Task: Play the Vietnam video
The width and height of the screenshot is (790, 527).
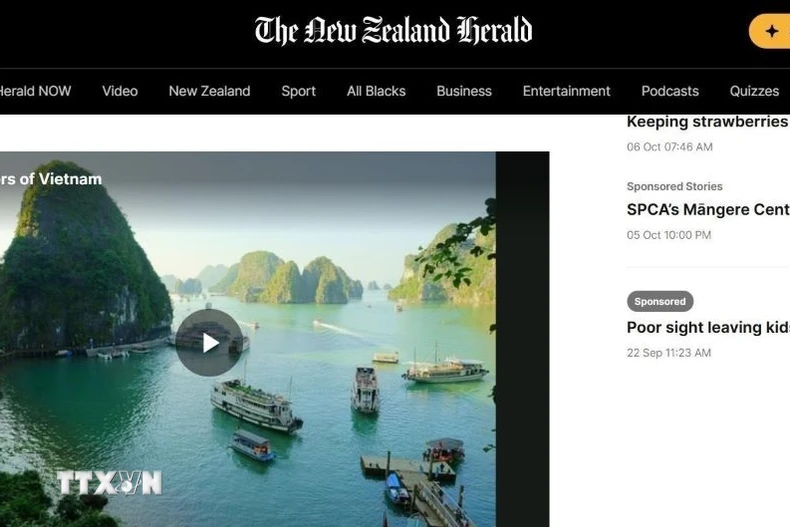Action: 209,343
